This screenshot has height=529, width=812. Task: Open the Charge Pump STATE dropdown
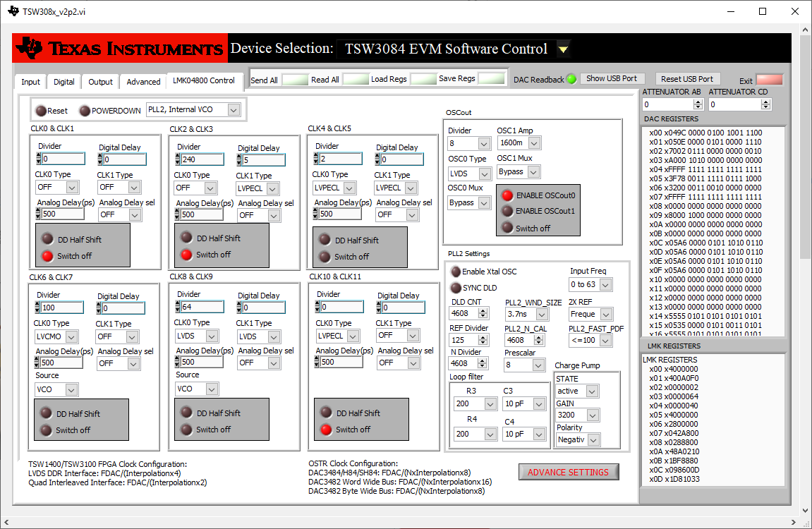(x=592, y=391)
